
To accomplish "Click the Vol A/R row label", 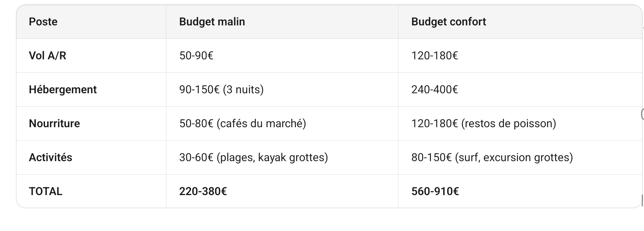I will (48, 56).
